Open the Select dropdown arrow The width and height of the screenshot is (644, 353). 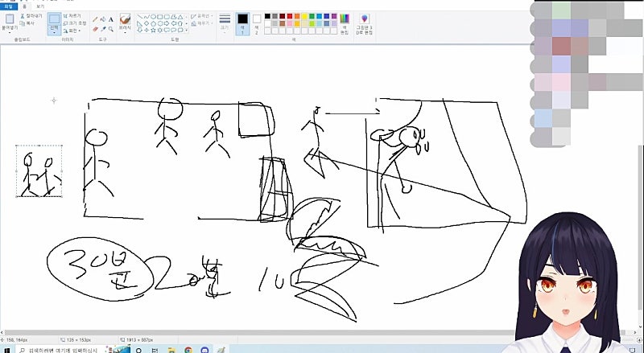tap(54, 32)
